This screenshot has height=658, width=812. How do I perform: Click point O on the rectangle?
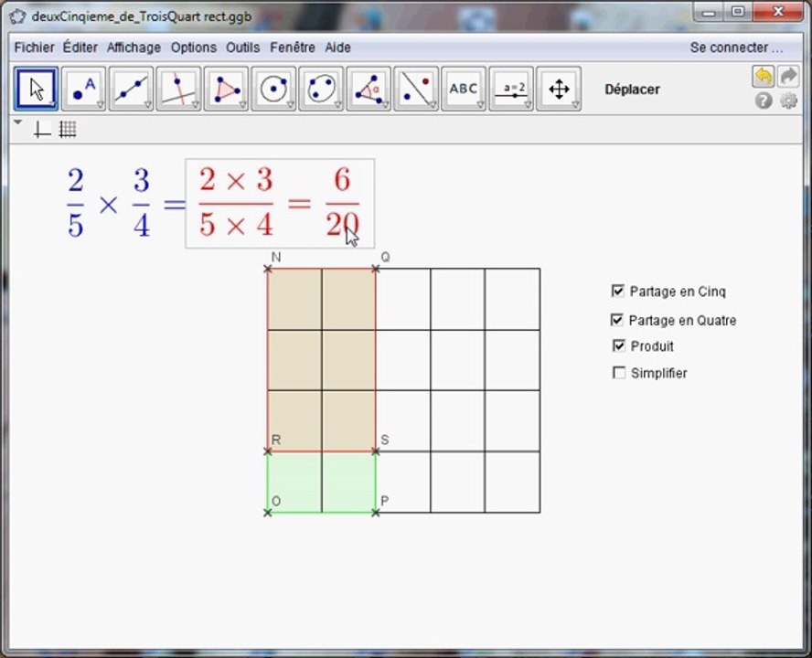[x=268, y=513]
